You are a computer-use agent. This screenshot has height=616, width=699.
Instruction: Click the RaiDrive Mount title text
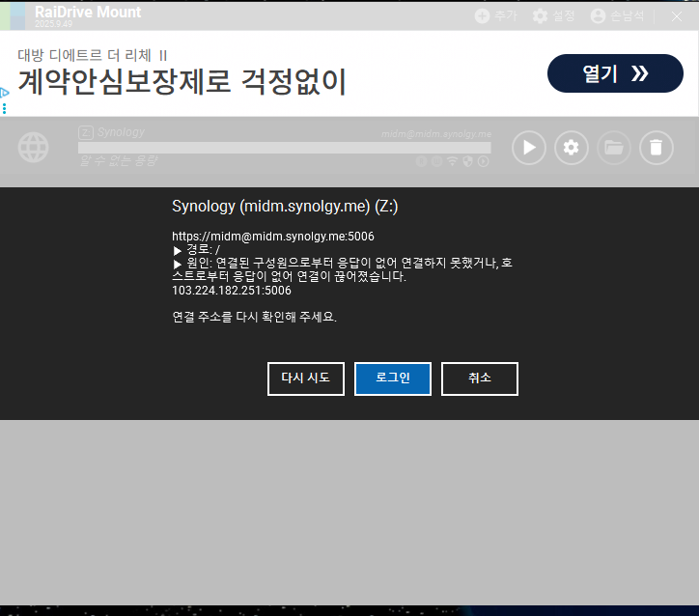click(88, 13)
